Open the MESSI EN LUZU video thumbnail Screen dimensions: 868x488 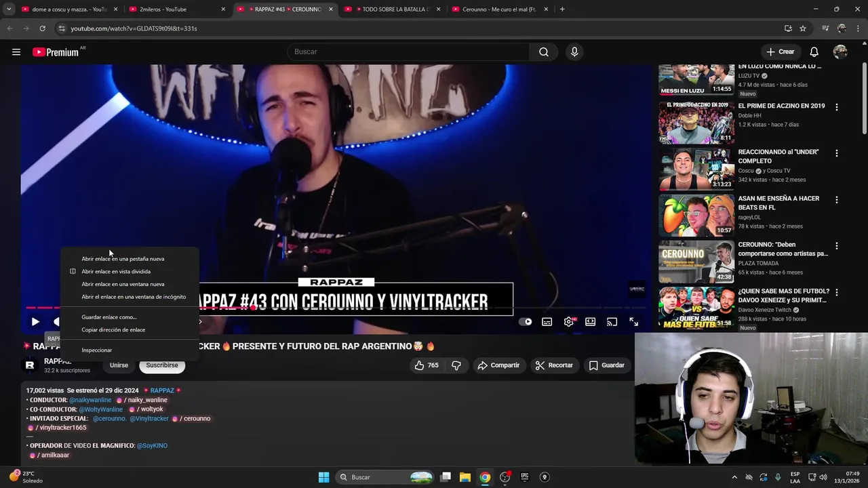[x=696, y=80]
